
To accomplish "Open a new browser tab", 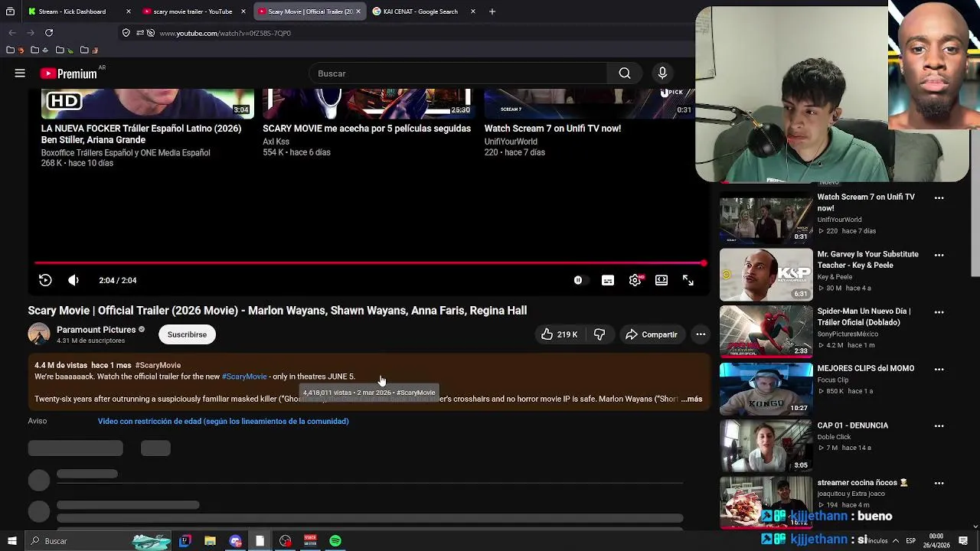I will 492,11.
